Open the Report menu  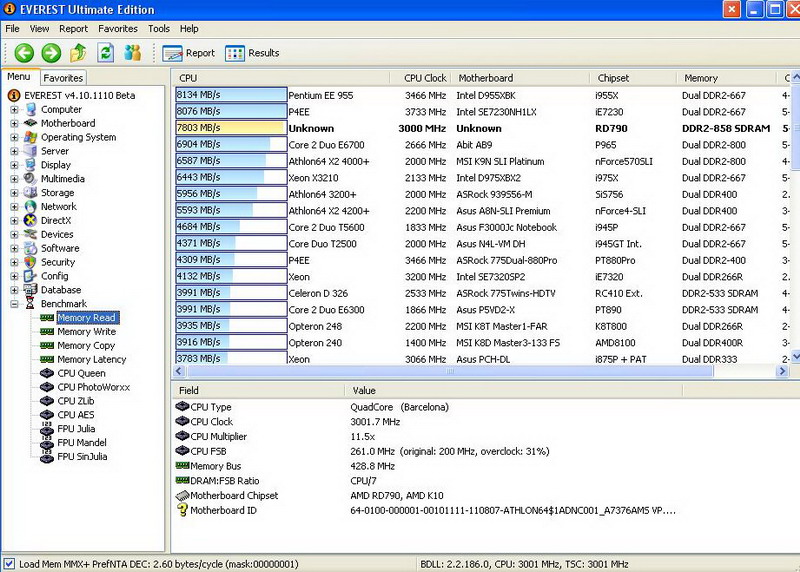(73, 29)
